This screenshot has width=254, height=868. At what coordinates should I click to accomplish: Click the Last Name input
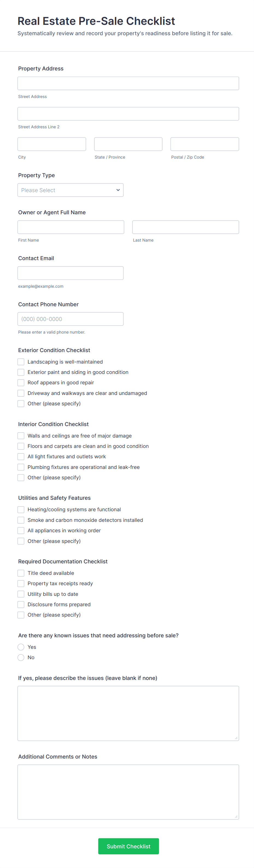(x=185, y=227)
